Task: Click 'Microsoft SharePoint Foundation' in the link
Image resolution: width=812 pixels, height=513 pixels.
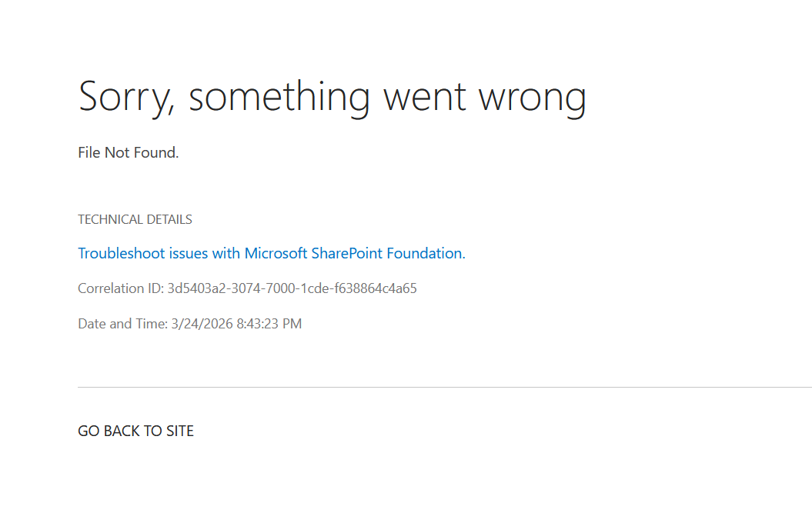Action: click(353, 253)
